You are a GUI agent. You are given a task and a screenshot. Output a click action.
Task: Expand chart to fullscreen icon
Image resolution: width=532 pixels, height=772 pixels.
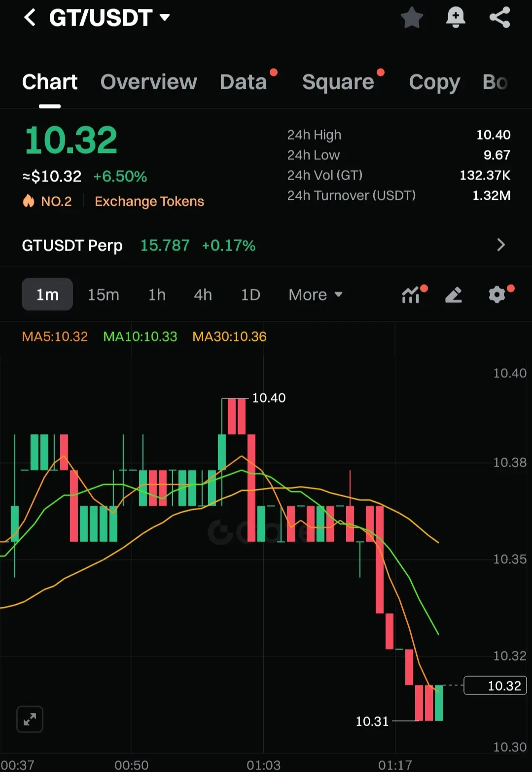30,719
